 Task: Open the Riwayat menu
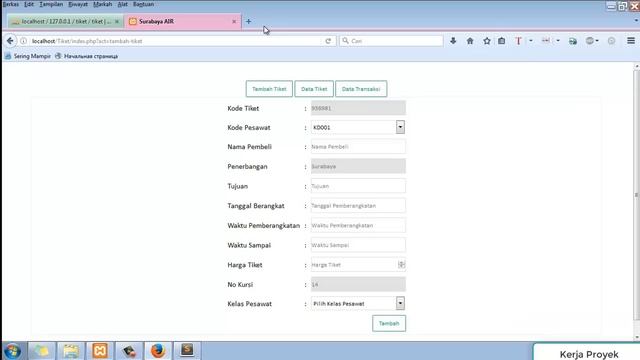pyautogui.click(x=78, y=4)
